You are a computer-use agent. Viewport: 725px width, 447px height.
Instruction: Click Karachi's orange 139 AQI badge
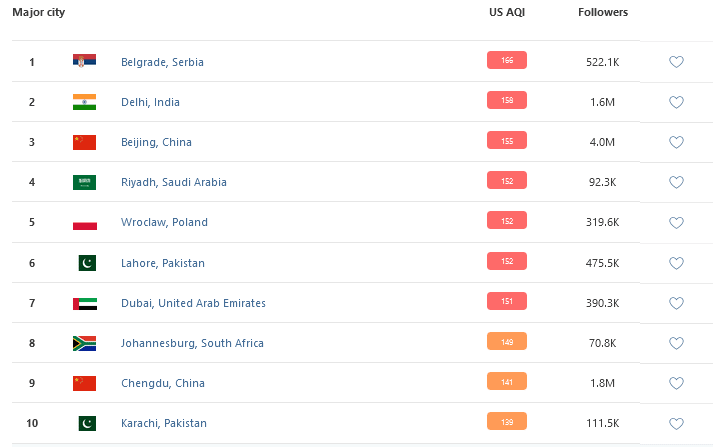point(507,422)
